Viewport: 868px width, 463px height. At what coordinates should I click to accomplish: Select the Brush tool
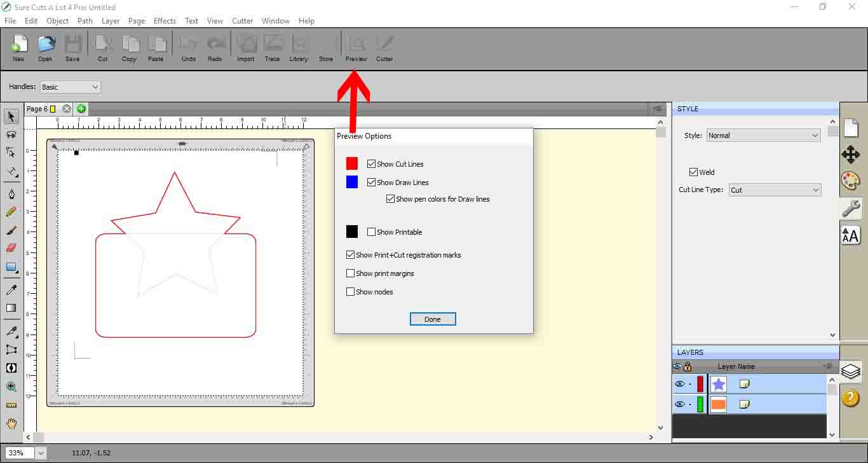pyautogui.click(x=11, y=230)
